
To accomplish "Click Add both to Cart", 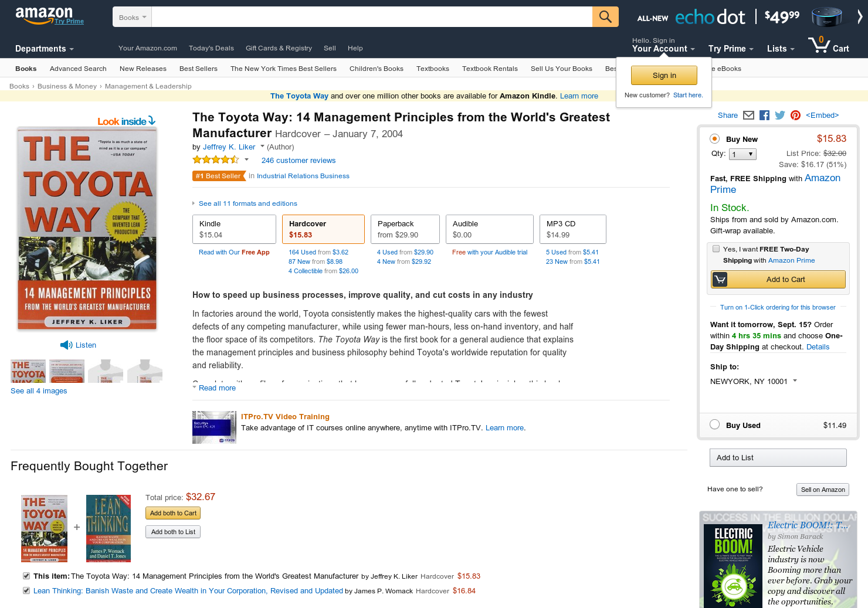I will 173,513.
